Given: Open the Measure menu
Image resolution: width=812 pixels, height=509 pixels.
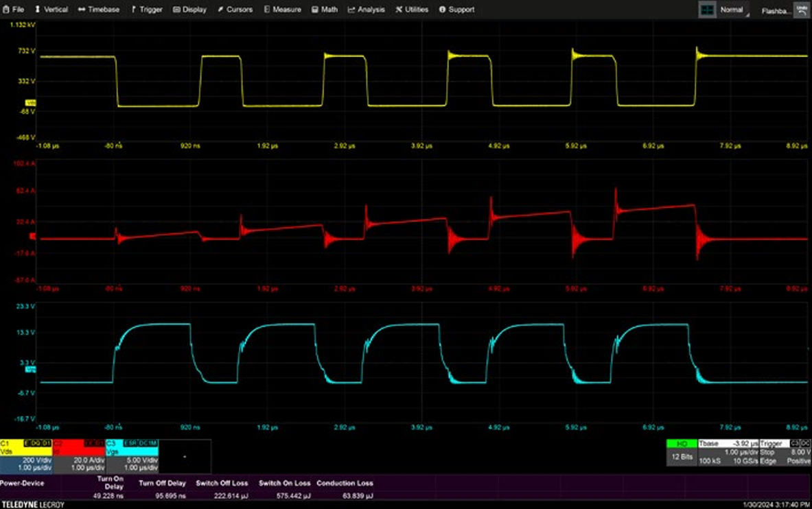Looking at the screenshot, I should 282,10.
